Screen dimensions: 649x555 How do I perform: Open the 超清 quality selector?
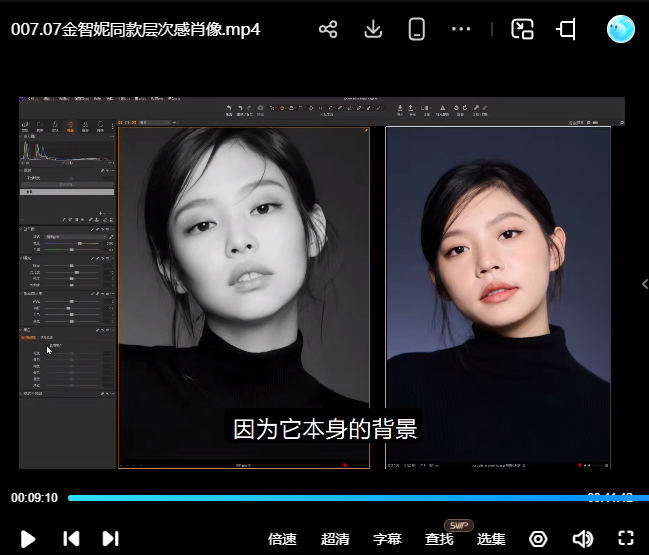[x=335, y=539]
